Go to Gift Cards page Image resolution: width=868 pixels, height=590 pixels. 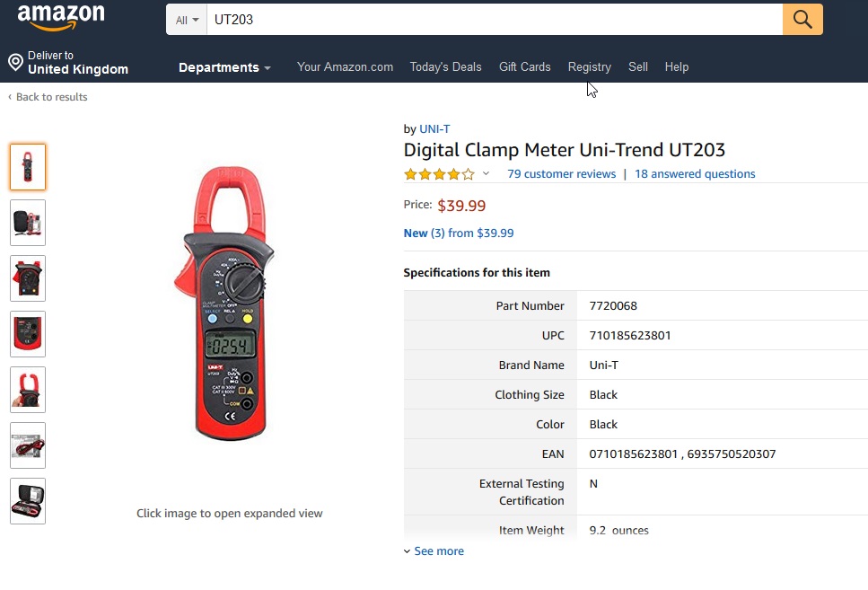click(x=524, y=67)
